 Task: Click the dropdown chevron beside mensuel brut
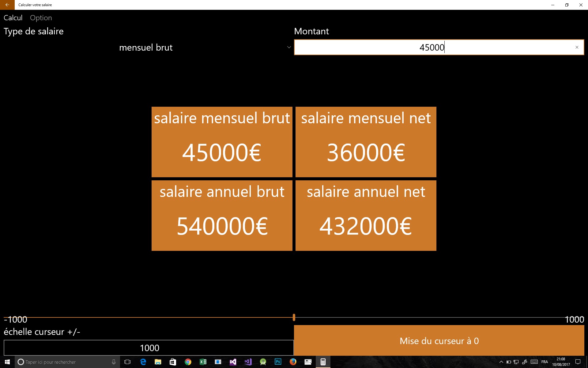click(x=289, y=47)
